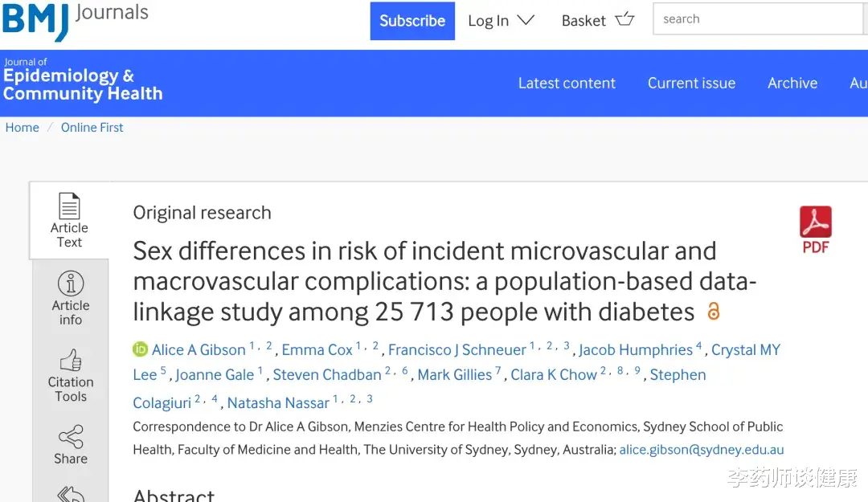The image size is (868, 502).
Task: Open the Article info sidebar icon
Action: 71,284
